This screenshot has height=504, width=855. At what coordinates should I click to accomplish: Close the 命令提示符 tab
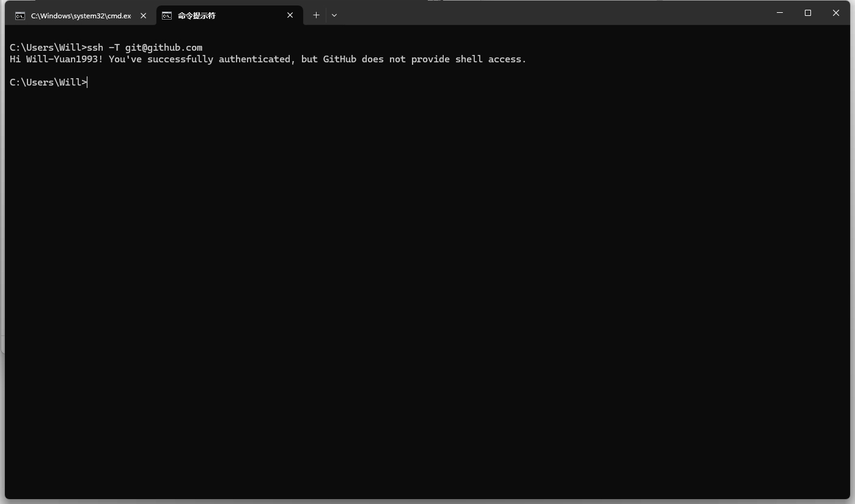click(290, 15)
